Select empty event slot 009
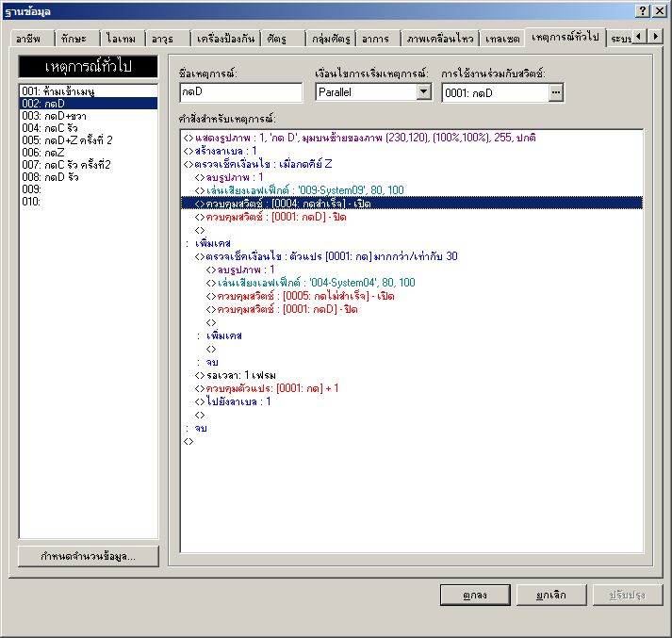672x638 pixels. click(x=89, y=189)
